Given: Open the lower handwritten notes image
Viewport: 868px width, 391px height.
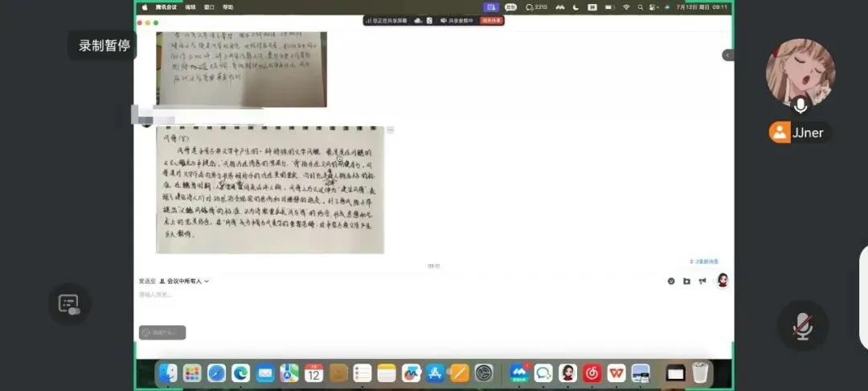Looking at the screenshot, I should (270, 190).
